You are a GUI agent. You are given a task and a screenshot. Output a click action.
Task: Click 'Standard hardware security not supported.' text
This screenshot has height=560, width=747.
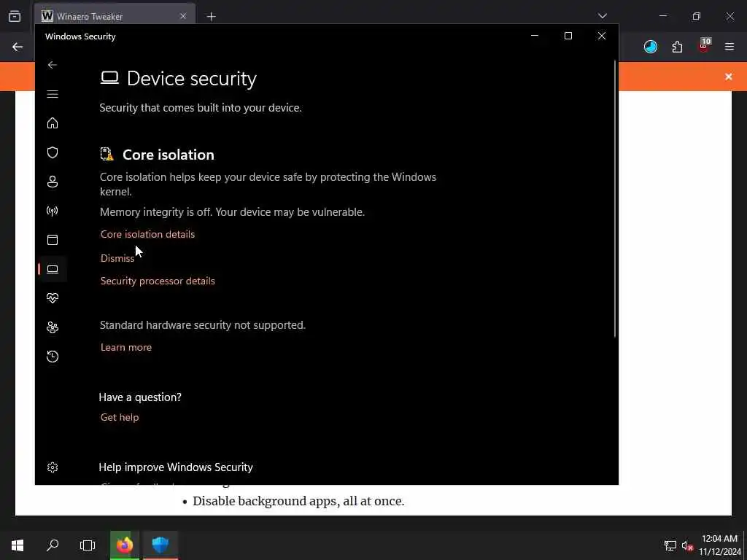pos(203,325)
